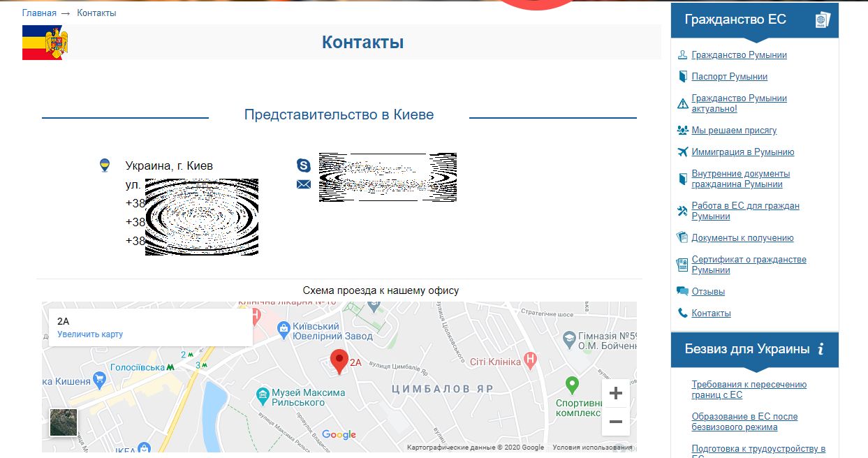Zoom out the map with minus button
The height and width of the screenshot is (458, 868).
[615, 422]
